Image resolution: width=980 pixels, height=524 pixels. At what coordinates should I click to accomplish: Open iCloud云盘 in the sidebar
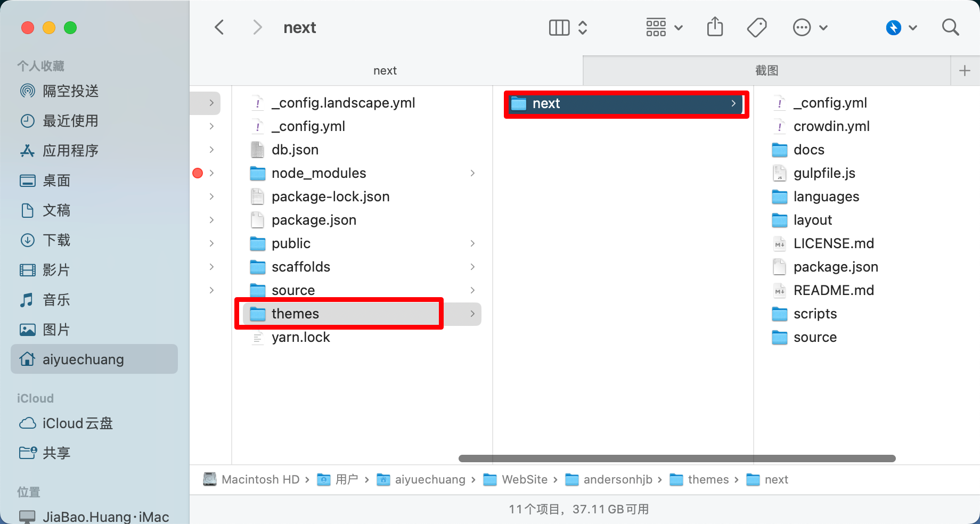[66, 423]
